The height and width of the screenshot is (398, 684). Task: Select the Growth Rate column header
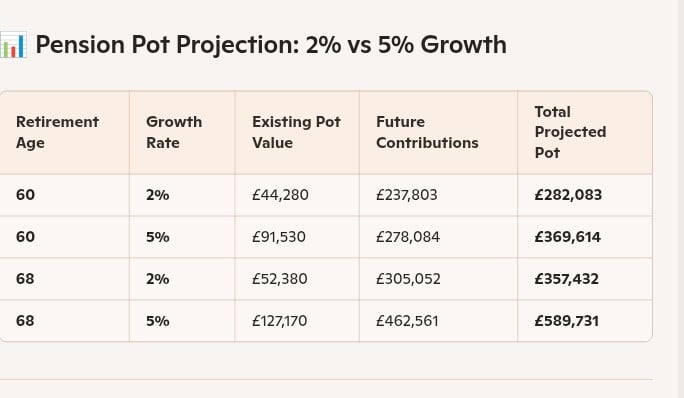(174, 132)
